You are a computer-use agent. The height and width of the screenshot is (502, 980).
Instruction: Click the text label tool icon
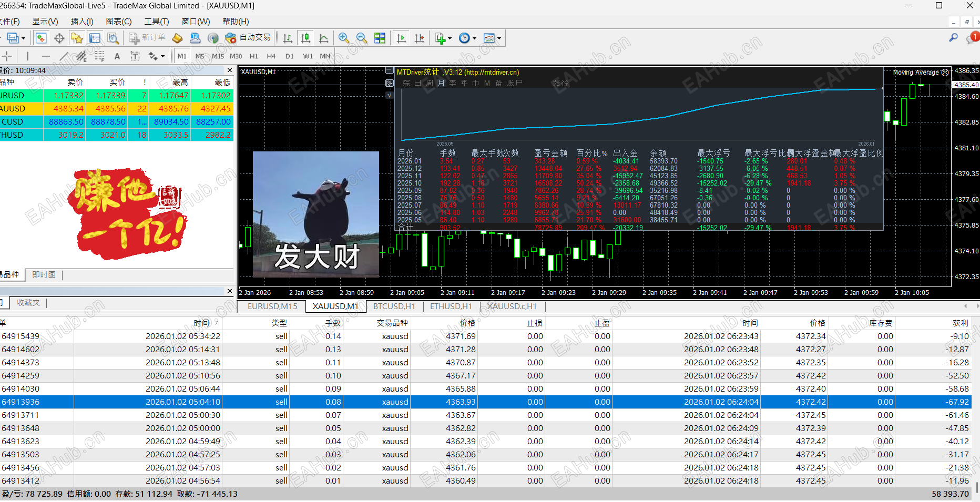[135, 56]
